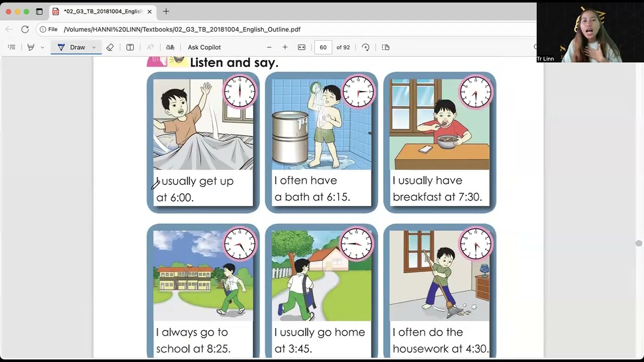Zoom out with the minus icon

coord(269,47)
